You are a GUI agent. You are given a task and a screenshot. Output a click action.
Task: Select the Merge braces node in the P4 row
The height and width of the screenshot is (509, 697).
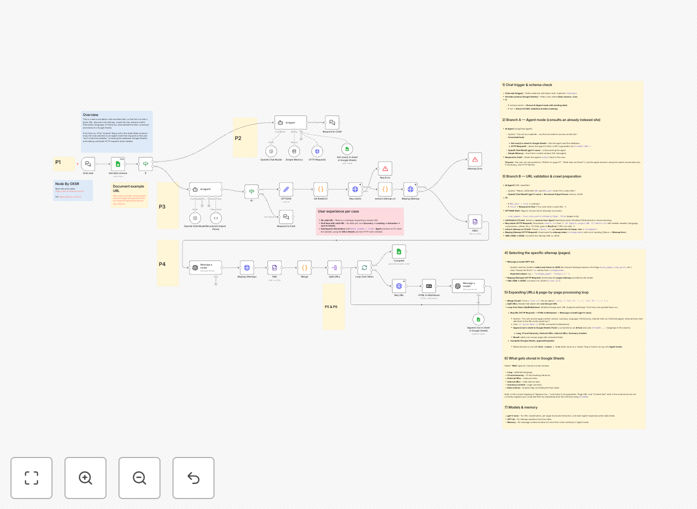tap(304, 267)
